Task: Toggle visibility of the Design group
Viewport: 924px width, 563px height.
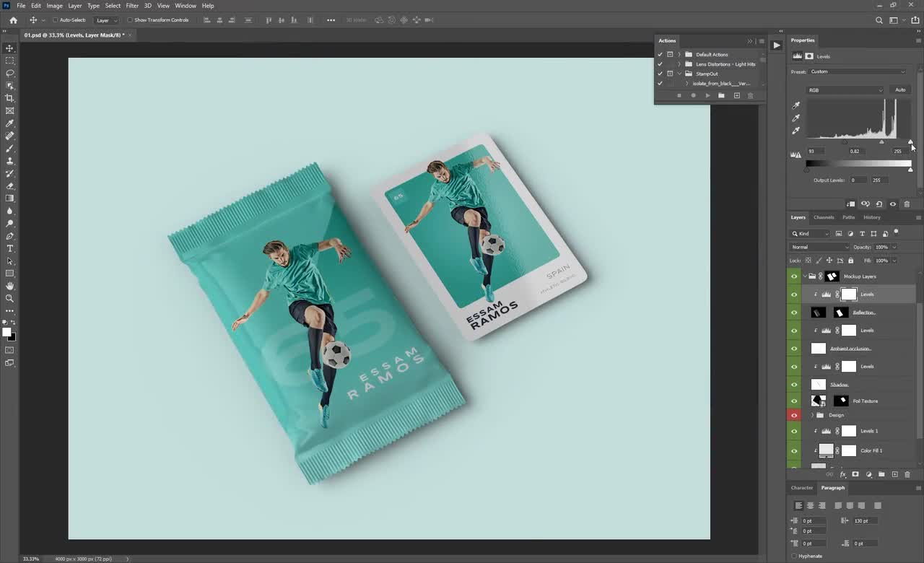Action: [x=794, y=415]
